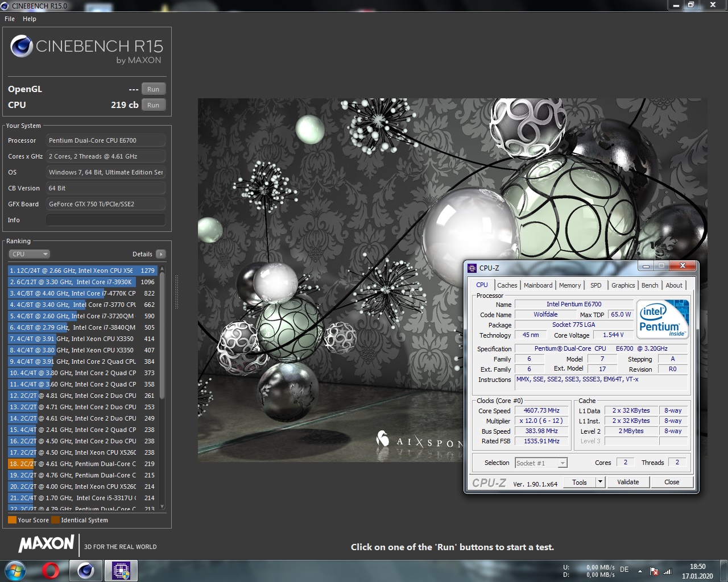Select ranking entry 3 Core i7-4770K
This screenshot has width=728, height=582.
coord(82,293)
